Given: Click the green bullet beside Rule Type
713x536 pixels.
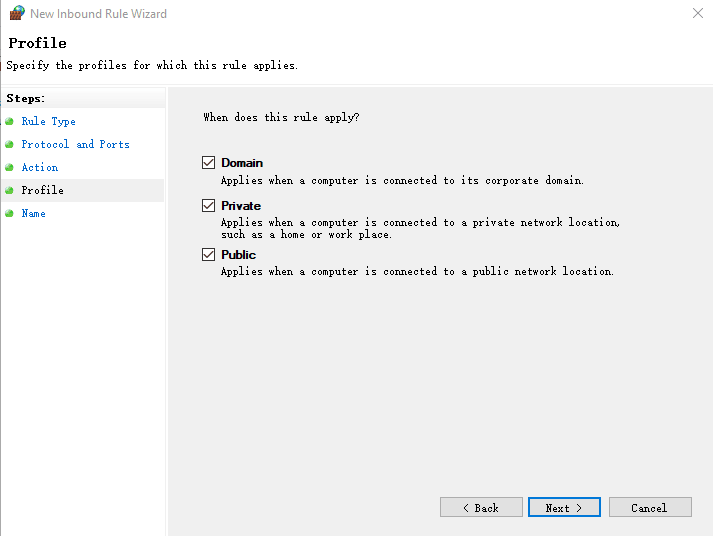Looking at the screenshot, I should coord(10,121).
